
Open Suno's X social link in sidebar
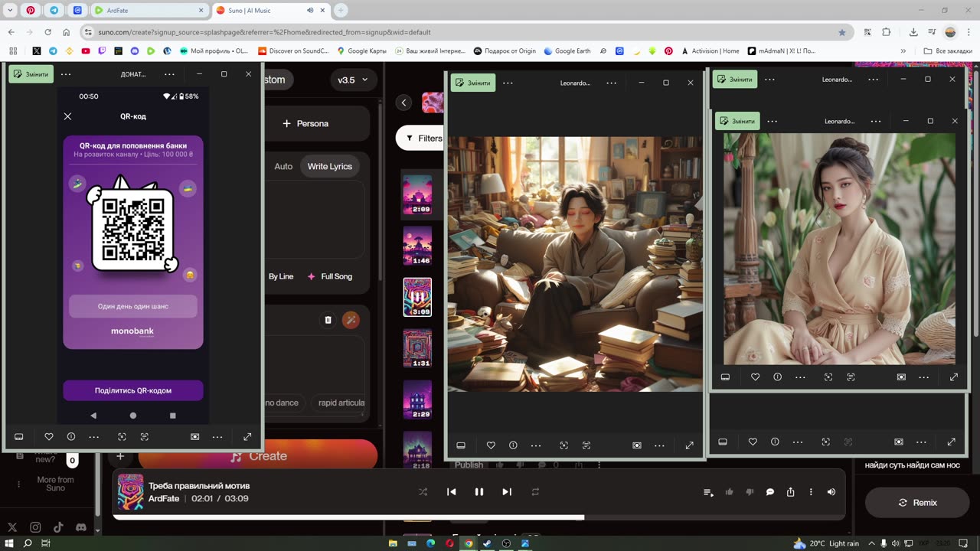[12, 527]
